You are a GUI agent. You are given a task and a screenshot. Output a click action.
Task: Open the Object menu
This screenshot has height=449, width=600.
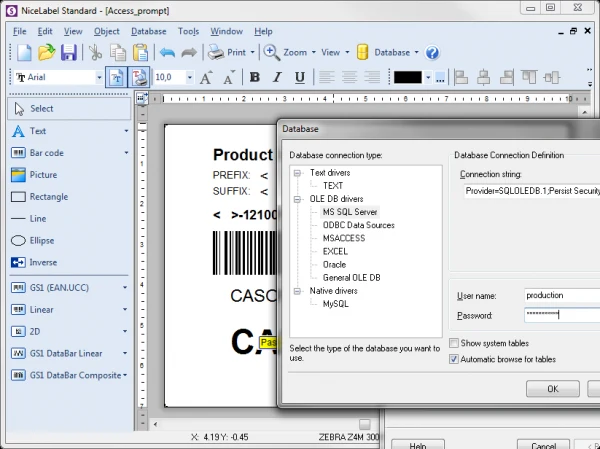coord(107,31)
